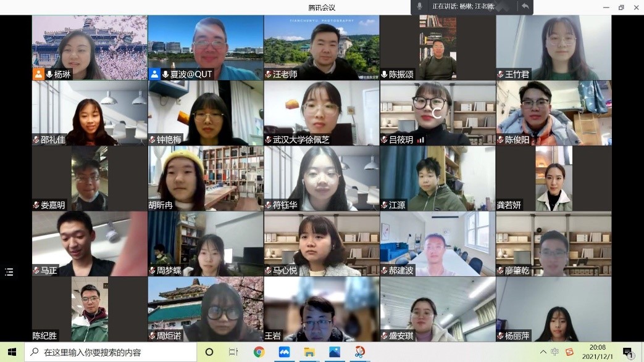Open the notification center in the taskbar
This screenshot has height=362, width=644.
tap(627, 353)
